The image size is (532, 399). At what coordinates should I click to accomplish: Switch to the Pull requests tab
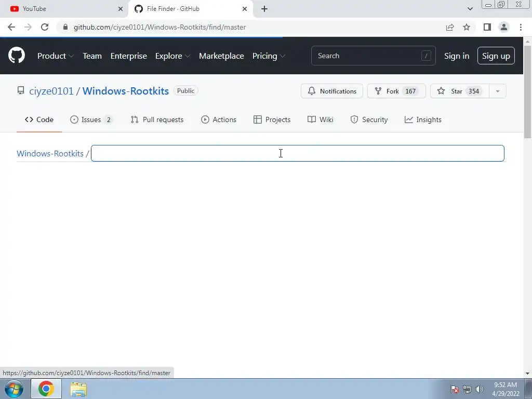click(157, 120)
